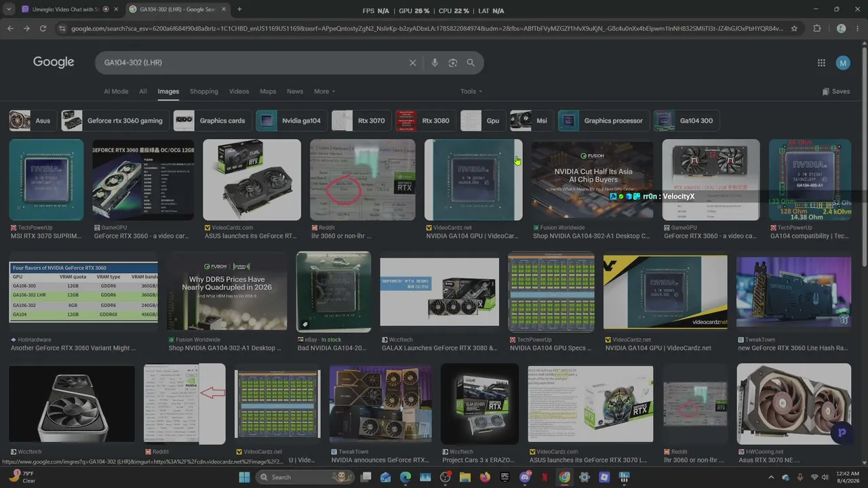Open the Why DDR5 Prices Fusion image
The image size is (868, 488).
coord(227,292)
